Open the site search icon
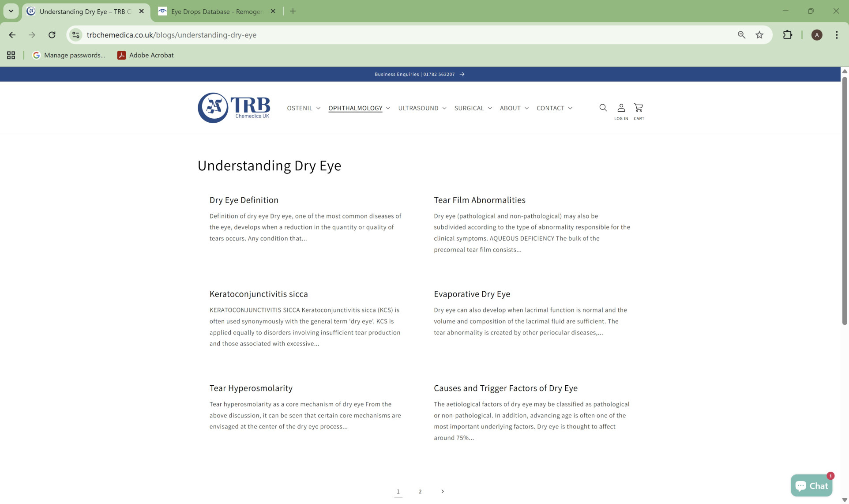 603,108
